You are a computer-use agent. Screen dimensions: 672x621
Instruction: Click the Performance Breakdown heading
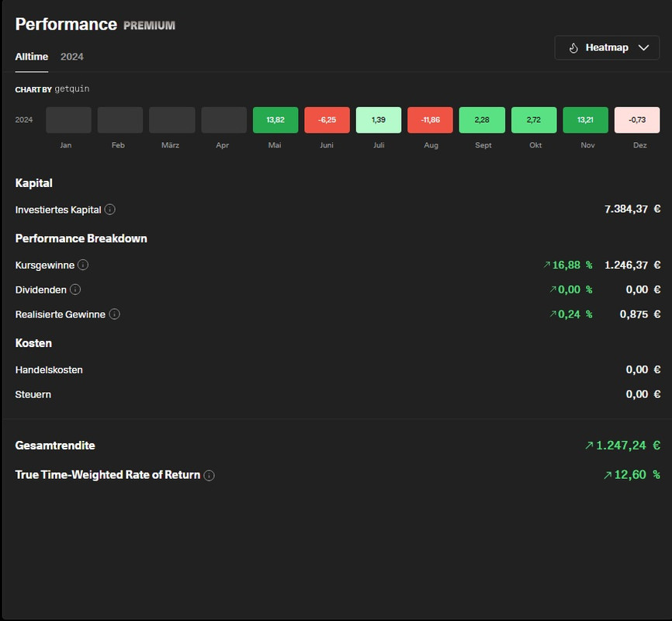pyautogui.click(x=81, y=238)
